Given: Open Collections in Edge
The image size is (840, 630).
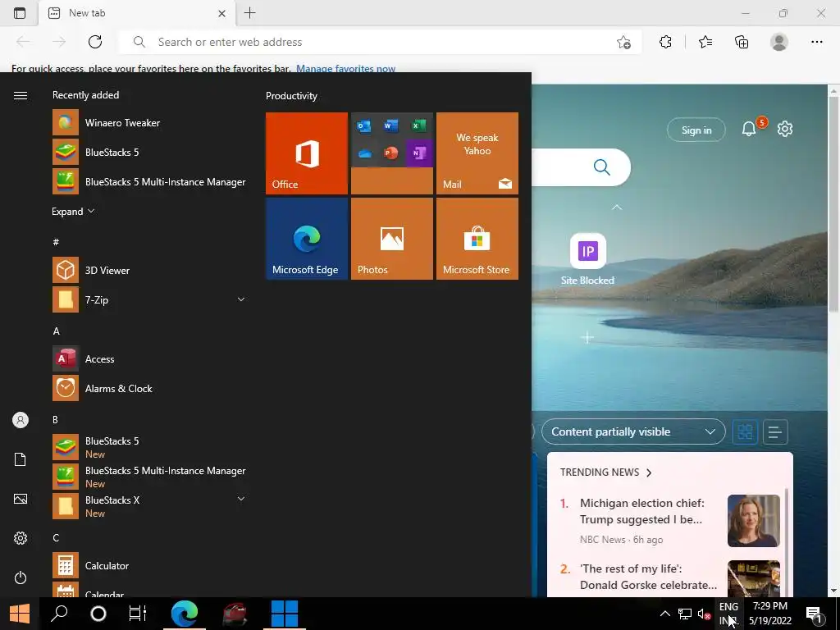Looking at the screenshot, I should (x=742, y=42).
